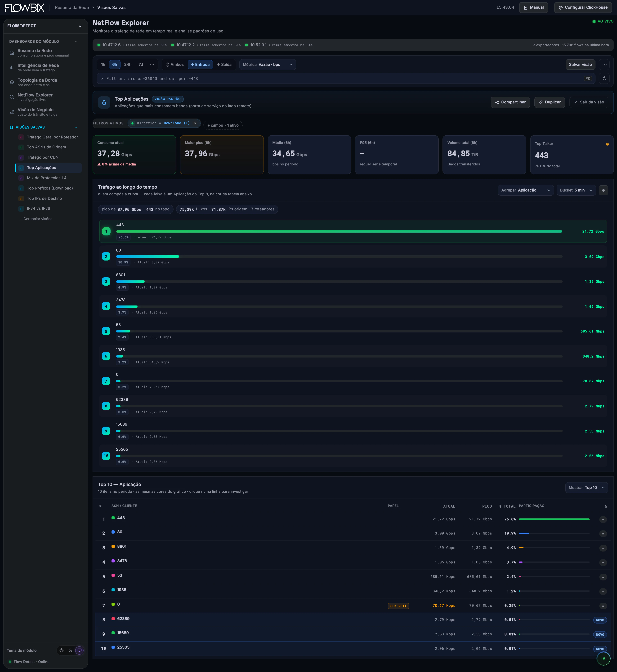Sort table by PICO column

tap(487, 506)
